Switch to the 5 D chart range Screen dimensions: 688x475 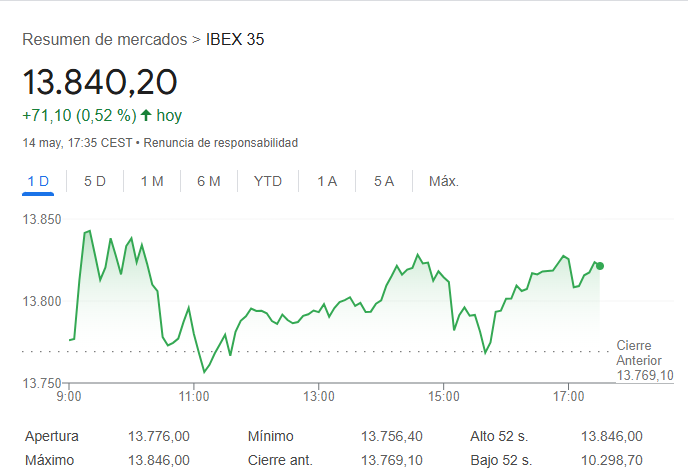(95, 181)
